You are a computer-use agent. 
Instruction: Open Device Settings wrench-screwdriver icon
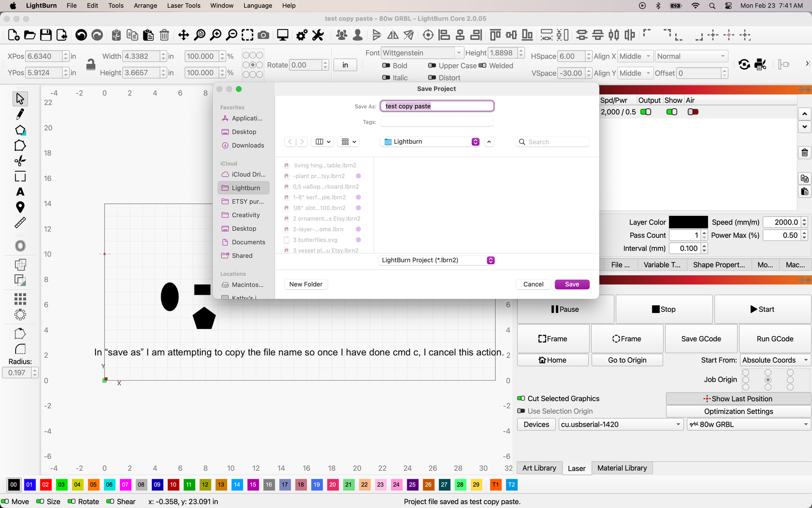click(318, 35)
